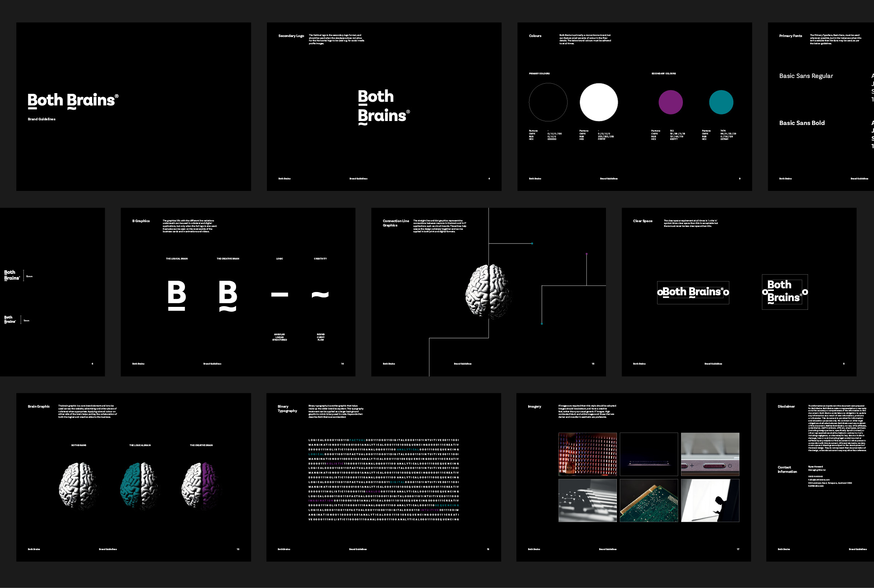Viewport: 874px width, 588px height.
Task: Select the straight Logic dash graphic
Action: [x=280, y=295]
